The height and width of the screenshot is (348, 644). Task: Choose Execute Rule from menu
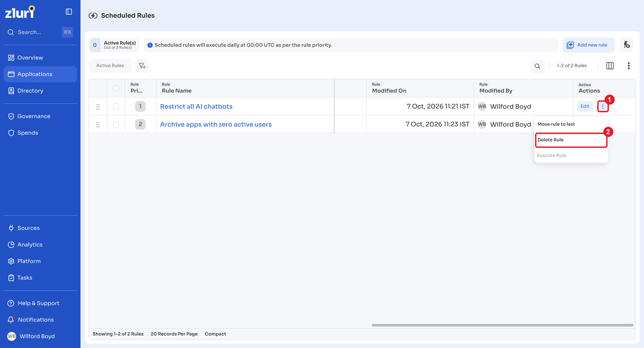[x=571, y=155]
